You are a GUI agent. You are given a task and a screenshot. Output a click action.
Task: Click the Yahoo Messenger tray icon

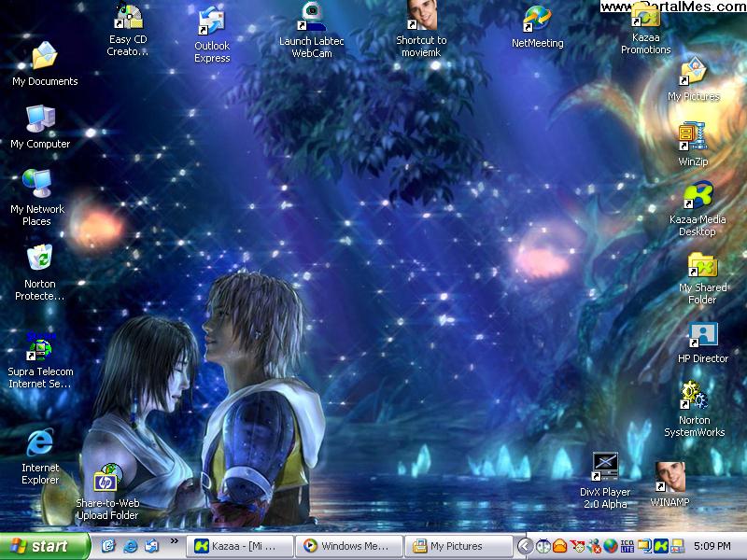click(x=577, y=546)
